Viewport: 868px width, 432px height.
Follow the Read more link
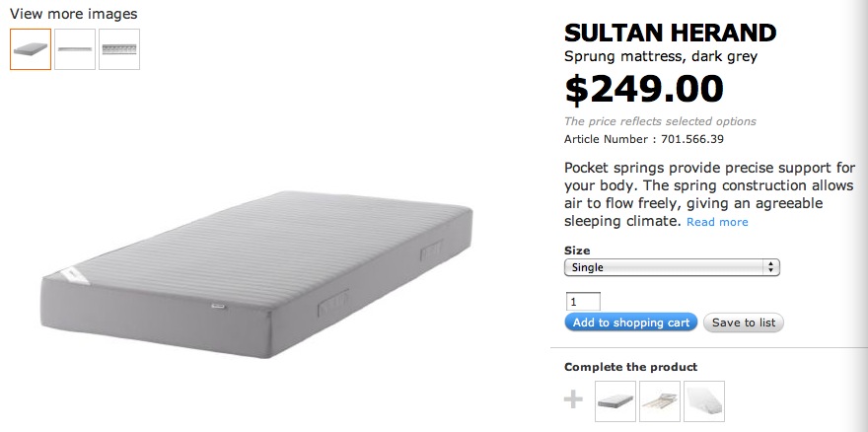[717, 222]
